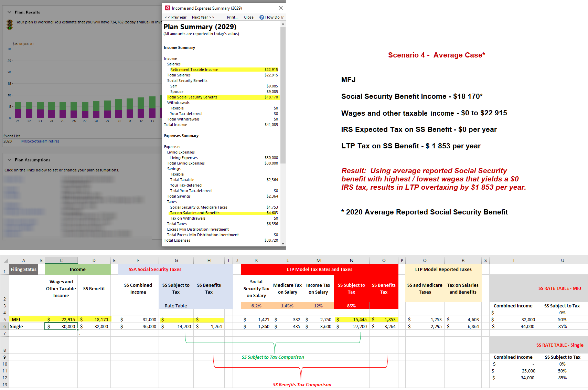Screen dimensions: 588x390
Task: Click scrollbar down arrow in summary dialog
Action: pos(283,243)
